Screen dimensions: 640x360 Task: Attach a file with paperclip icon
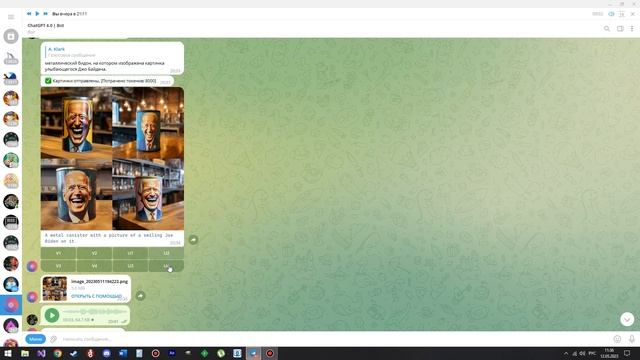pos(53,339)
